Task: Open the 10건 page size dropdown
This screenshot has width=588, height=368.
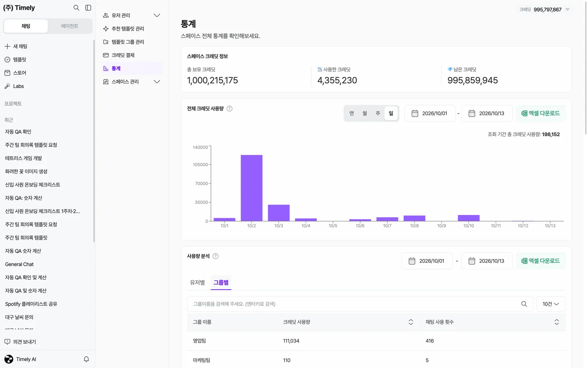Action: coord(551,304)
